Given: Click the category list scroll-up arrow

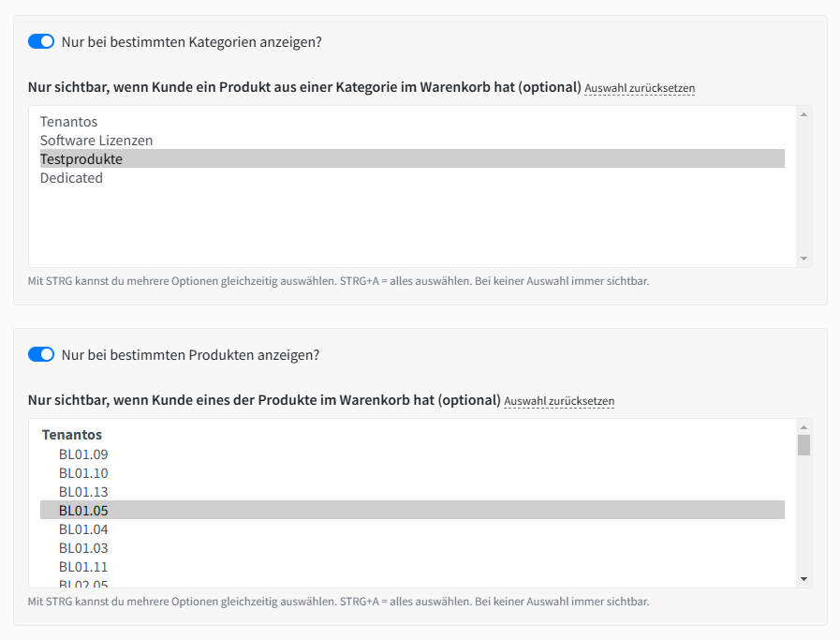Looking at the screenshot, I should click(803, 114).
